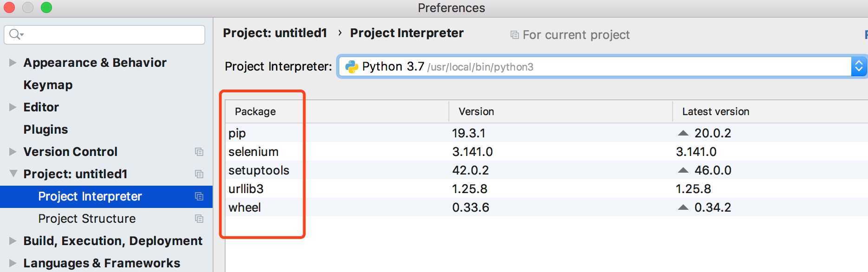Select the selenium package row

tap(547, 151)
